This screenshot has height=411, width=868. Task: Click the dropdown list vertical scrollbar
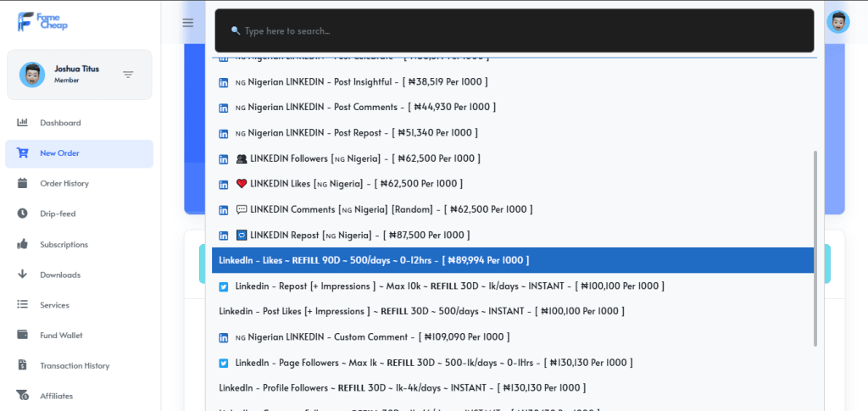[x=815, y=248]
